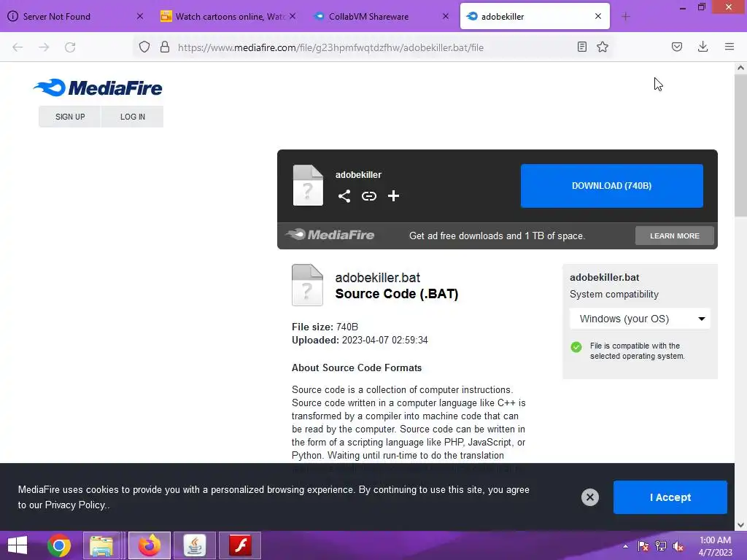Copy link using the chain icon
The width and height of the screenshot is (747, 560).
click(x=368, y=196)
